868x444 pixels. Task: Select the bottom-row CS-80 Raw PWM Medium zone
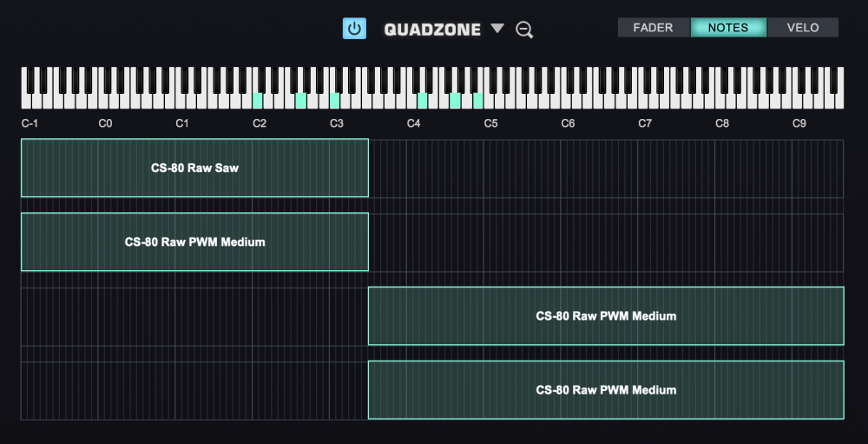(x=606, y=389)
